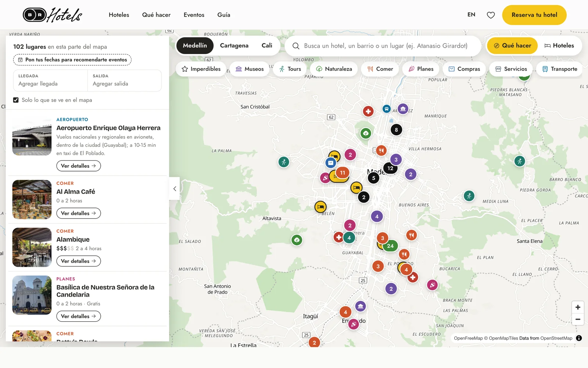The height and width of the screenshot is (368, 588).
Task: Click the black cluster marker showing 12
Action: pos(390,168)
